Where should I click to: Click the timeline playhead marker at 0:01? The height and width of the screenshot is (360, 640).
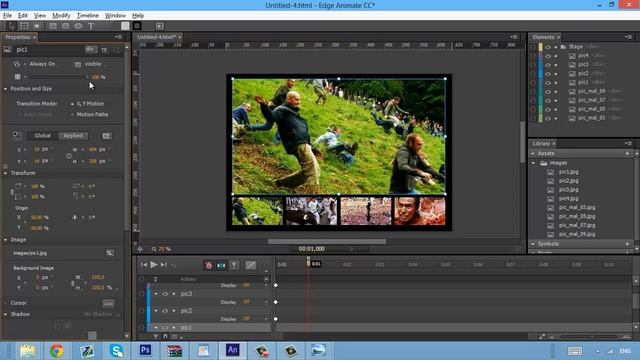click(309, 262)
